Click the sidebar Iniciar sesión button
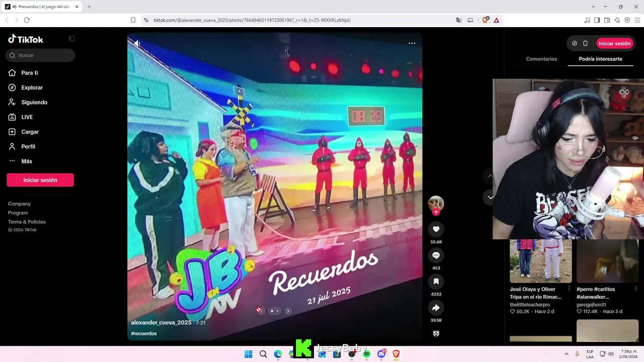644x362 pixels. [40, 180]
